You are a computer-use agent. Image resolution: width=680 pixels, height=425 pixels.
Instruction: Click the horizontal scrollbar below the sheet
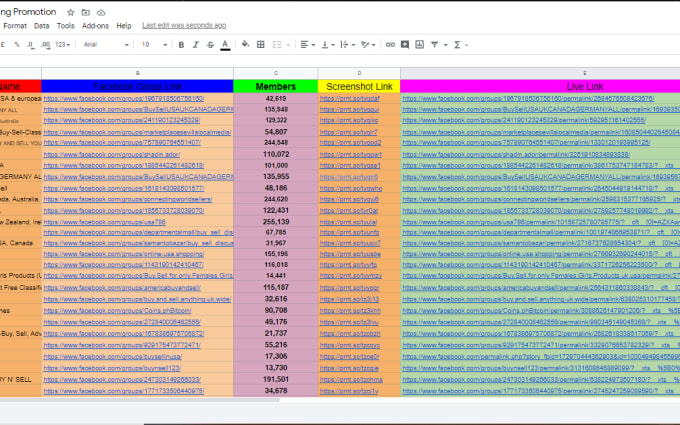(x=140, y=399)
